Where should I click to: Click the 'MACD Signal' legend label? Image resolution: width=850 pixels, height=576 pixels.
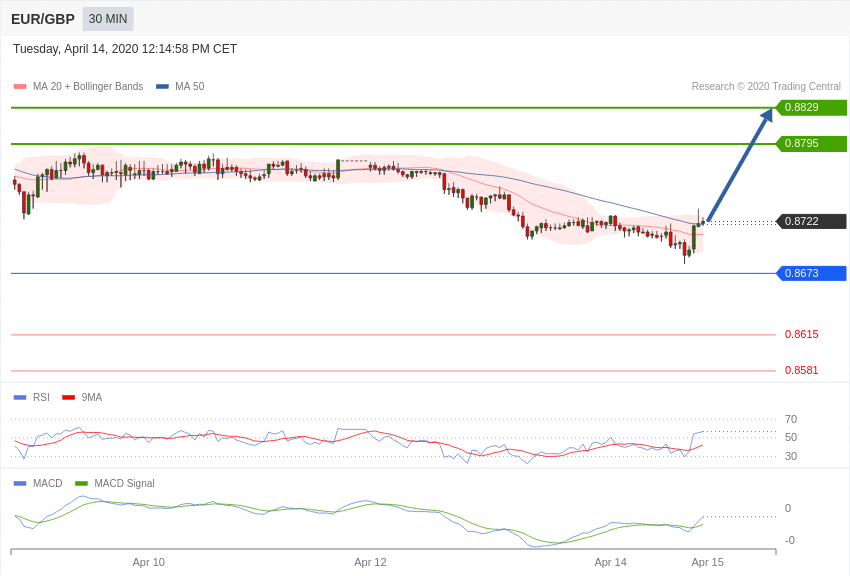pos(124,483)
